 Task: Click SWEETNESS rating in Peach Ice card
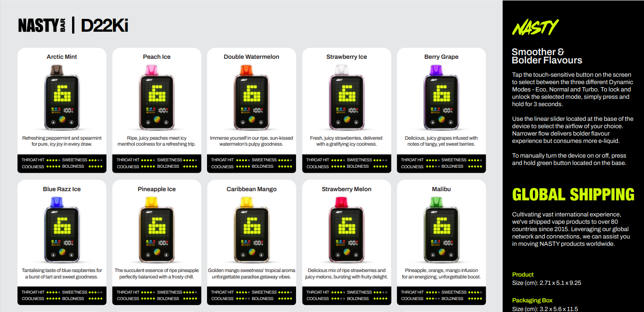point(177,160)
